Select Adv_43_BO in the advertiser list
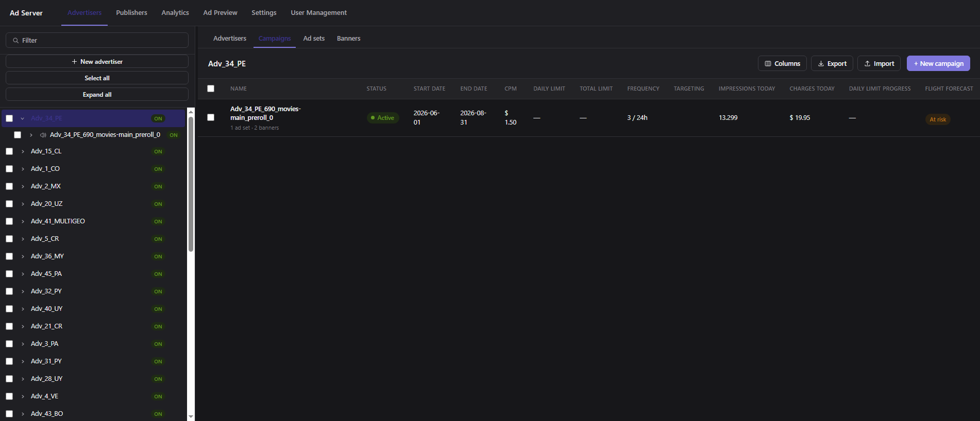The image size is (980, 421). point(47,414)
